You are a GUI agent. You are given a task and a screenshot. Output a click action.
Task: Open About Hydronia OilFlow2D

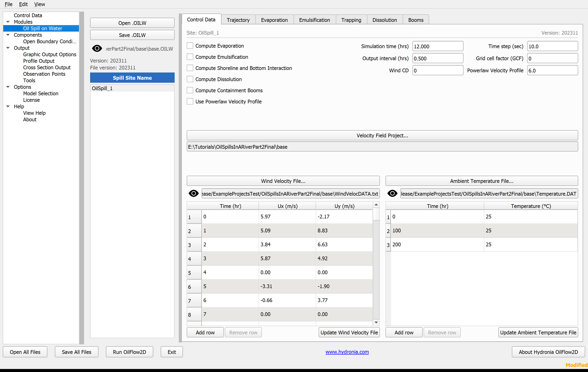pos(548,352)
